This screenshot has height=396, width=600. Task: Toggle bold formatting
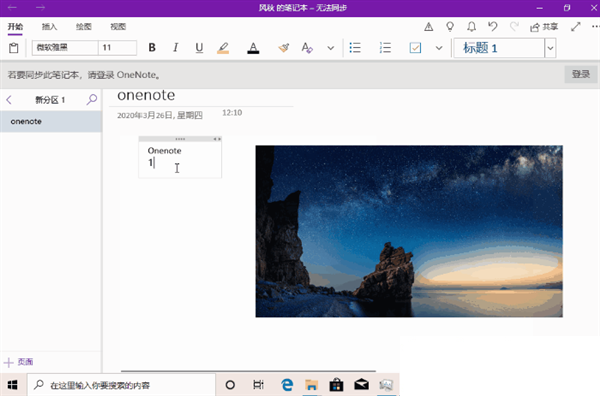click(x=152, y=47)
